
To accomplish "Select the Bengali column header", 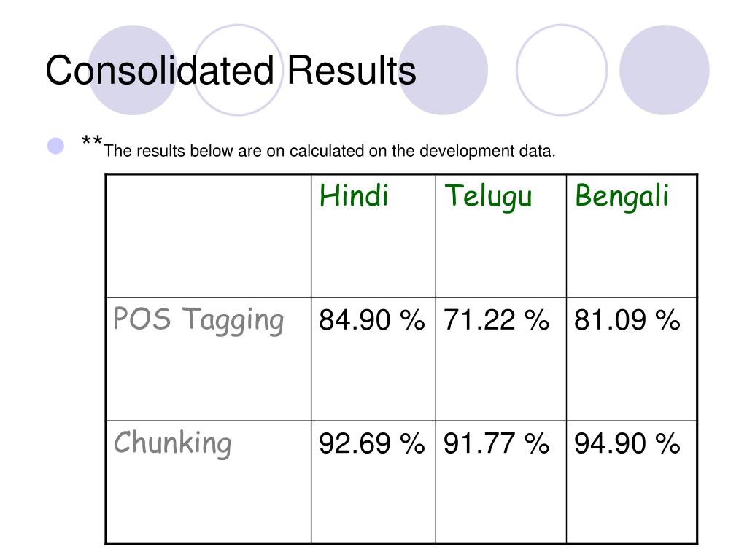I will tap(622, 196).
